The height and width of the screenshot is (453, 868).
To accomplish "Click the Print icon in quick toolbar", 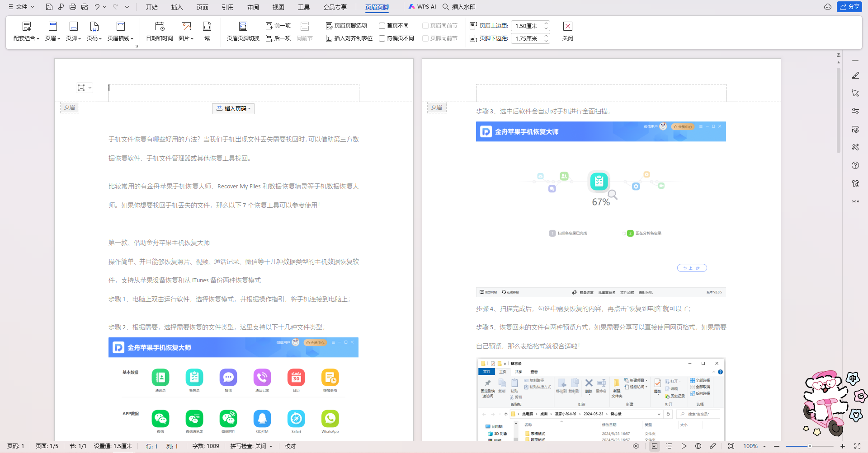I will pos(73,7).
